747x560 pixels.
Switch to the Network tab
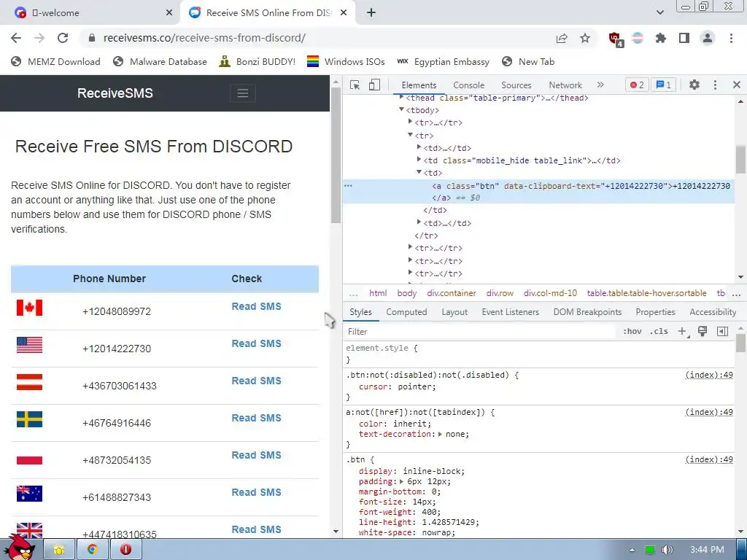tap(565, 85)
